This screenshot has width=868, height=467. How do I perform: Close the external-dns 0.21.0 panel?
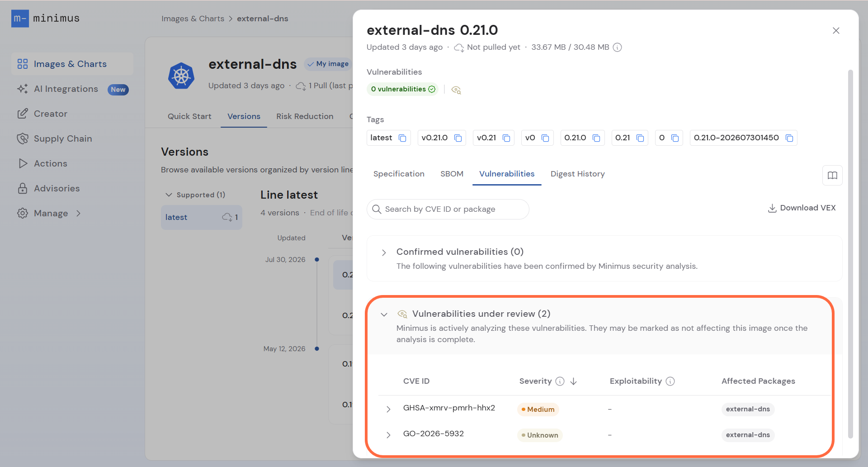[x=836, y=30]
